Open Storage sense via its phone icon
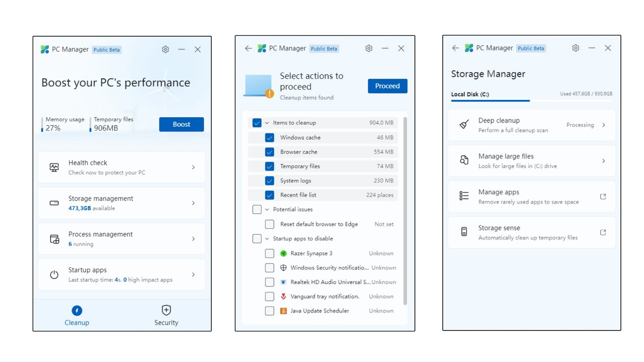Image resolution: width=644 pixels, height=362 pixels. [x=464, y=232]
